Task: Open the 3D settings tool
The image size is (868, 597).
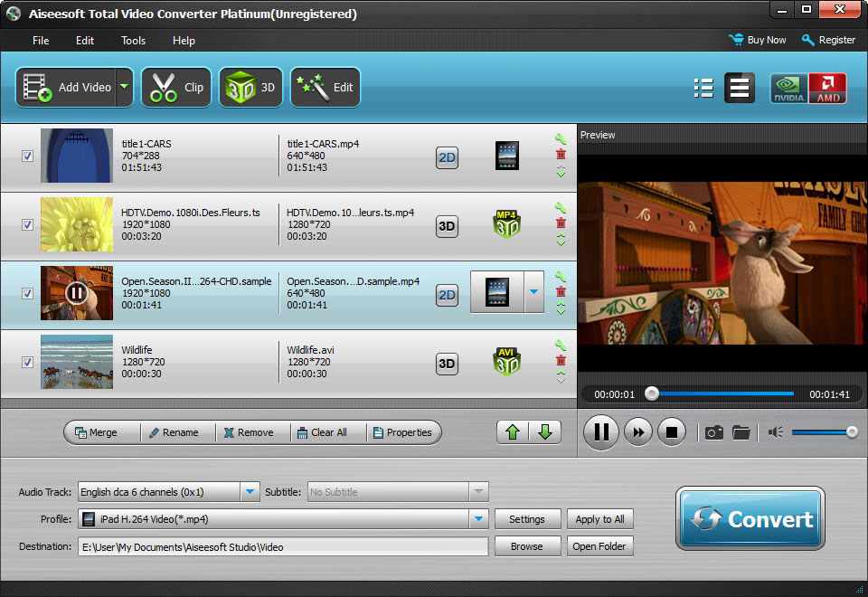Action: click(x=250, y=88)
